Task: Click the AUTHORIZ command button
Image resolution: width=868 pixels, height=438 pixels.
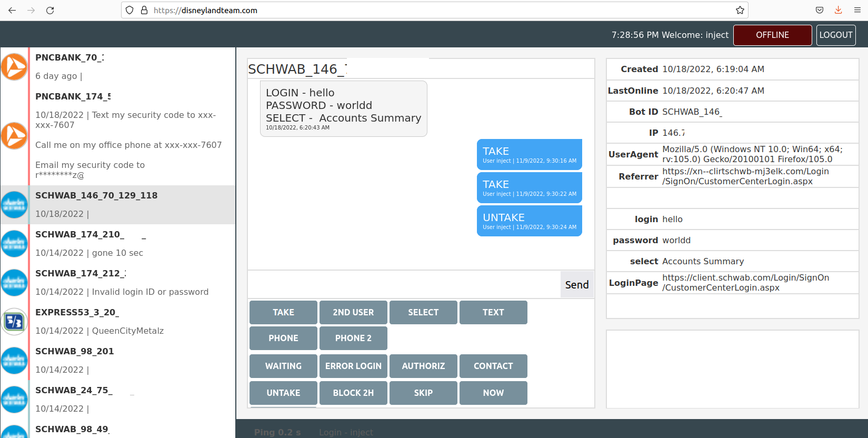Action: pos(423,366)
